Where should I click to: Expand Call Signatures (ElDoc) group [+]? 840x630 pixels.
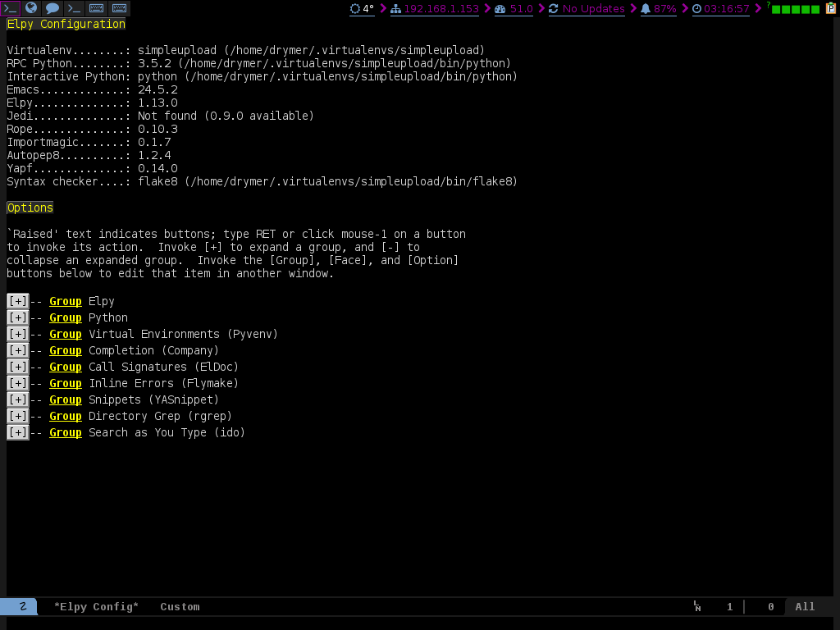pyautogui.click(x=18, y=367)
